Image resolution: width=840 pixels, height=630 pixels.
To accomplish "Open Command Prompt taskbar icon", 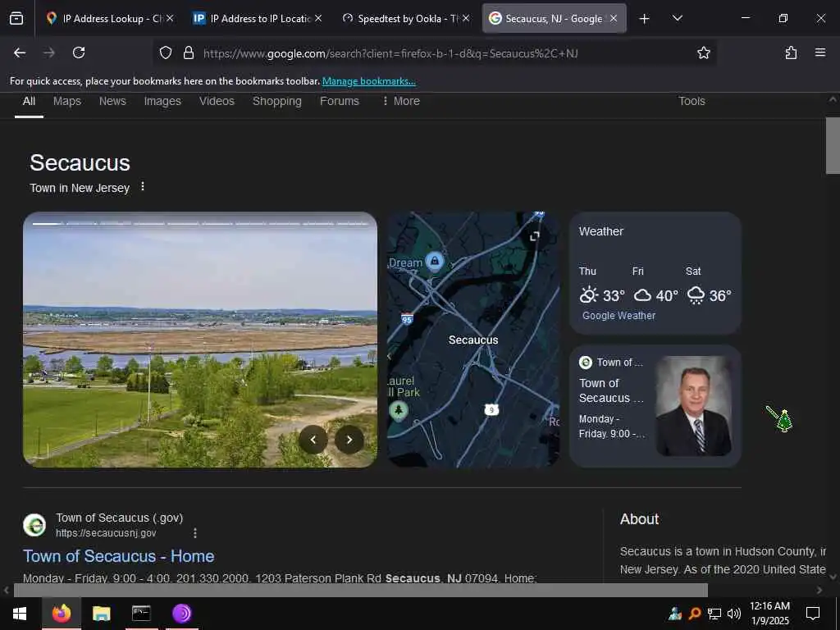I will click(x=141, y=614).
